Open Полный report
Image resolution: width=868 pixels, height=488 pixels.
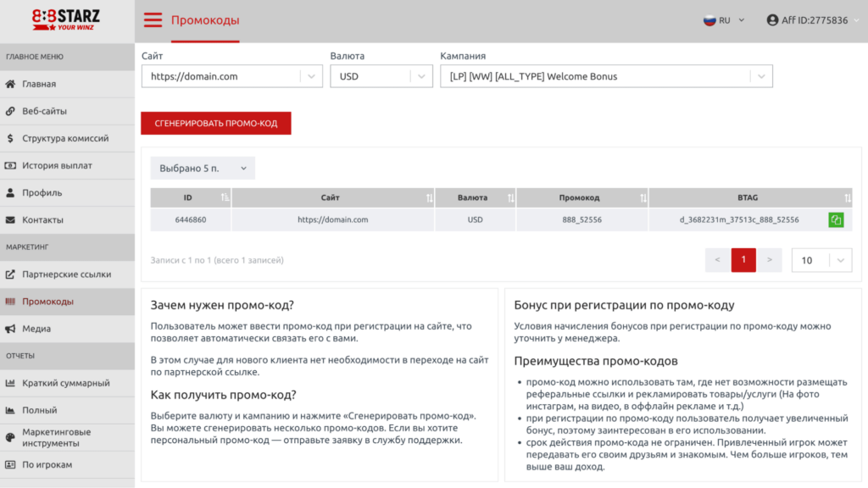[x=67, y=410]
